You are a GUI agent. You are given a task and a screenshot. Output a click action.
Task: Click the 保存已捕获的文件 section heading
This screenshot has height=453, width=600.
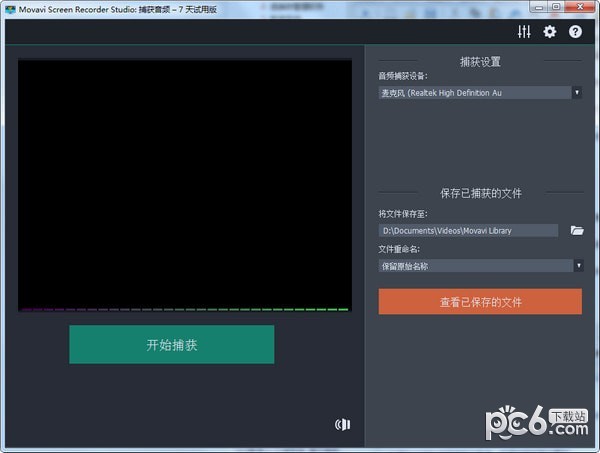pyautogui.click(x=480, y=193)
